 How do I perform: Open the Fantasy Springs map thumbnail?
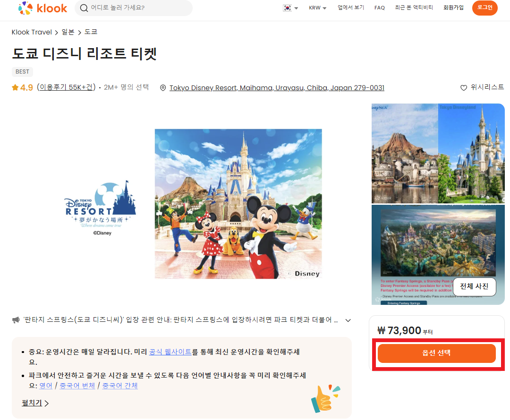point(438,255)
